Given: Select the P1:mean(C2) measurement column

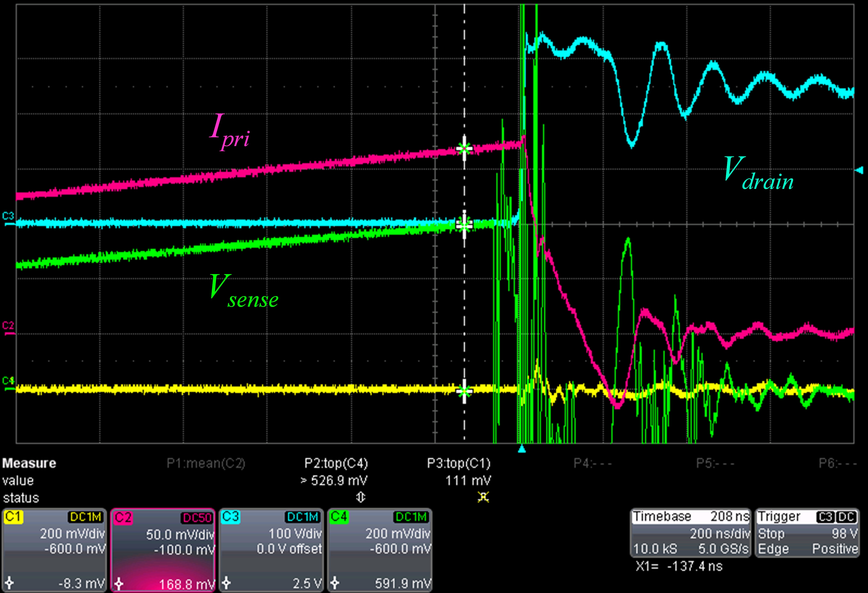Looking at the screenshot, I should pyautogui.click(x=206, y=463).
